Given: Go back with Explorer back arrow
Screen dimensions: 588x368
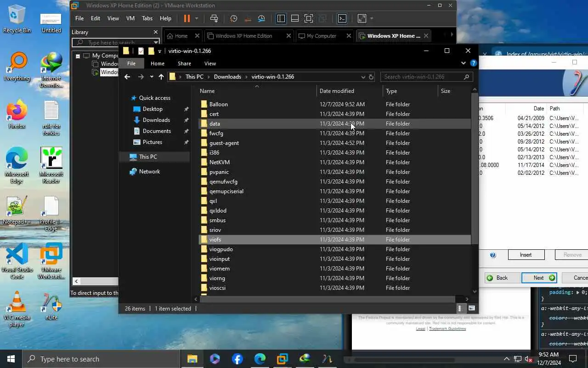Looking at the screenshot, I should coord(127,77).
